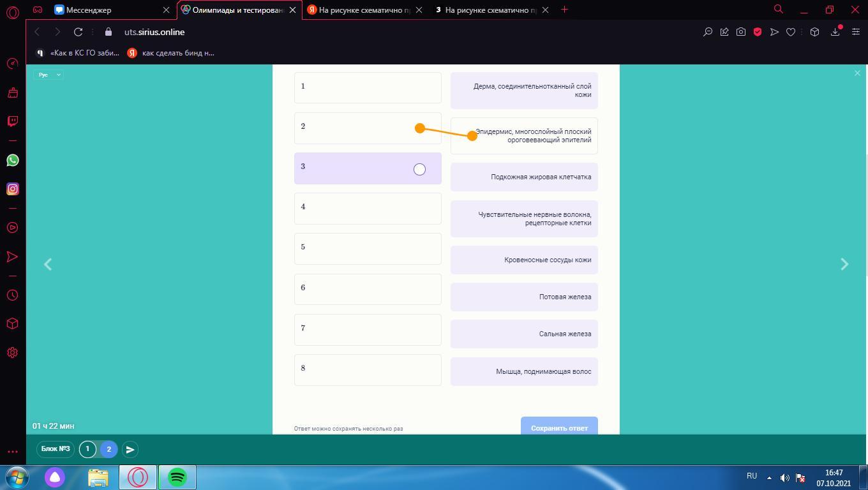Open the ad blocker shield icon
868x490 pixels.
point(758,32)
